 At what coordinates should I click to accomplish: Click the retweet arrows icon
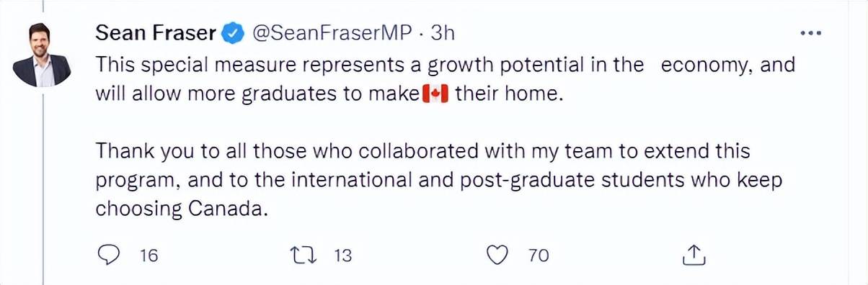[300, 255]
